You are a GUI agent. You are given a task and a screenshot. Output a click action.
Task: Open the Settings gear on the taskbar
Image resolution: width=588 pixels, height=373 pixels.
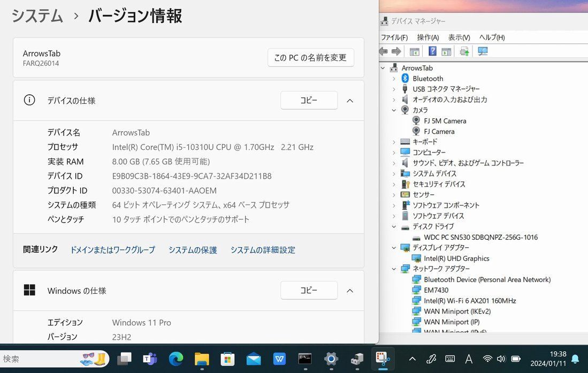pyautogui.click(x=331, y=359)
